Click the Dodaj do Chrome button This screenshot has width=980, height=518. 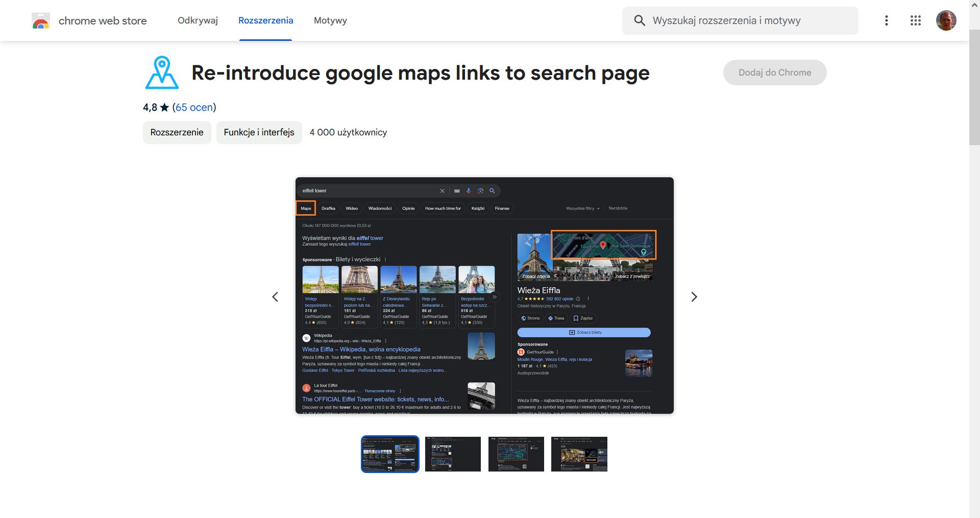[x=775, y=73]
